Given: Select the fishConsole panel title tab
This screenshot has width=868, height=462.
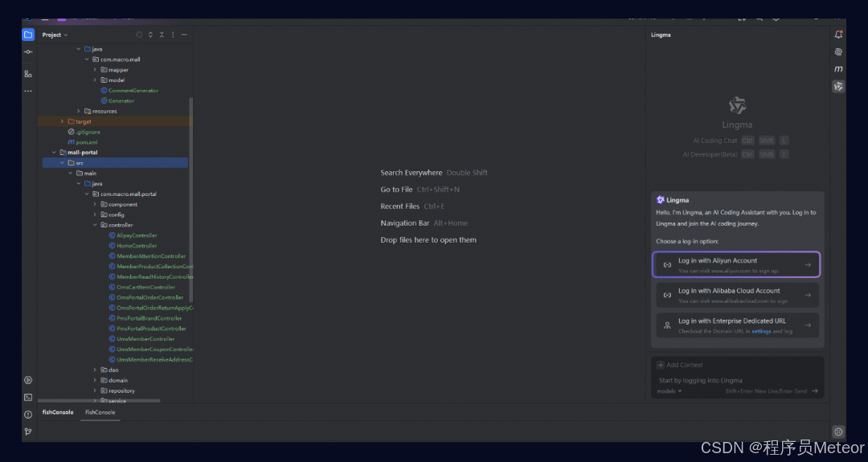Looking at the screenshot, I should (58, 412).
